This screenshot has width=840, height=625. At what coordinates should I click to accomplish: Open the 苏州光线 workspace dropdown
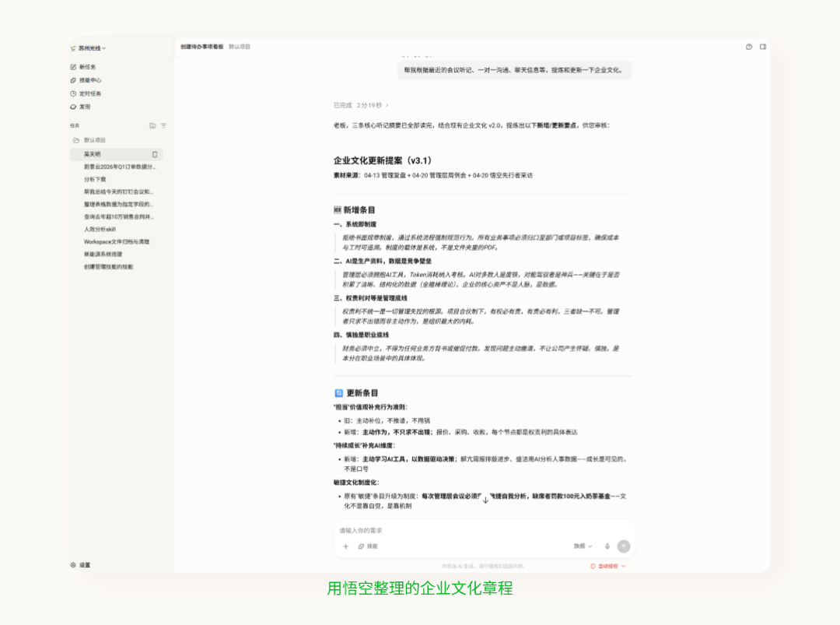(x=88, y=48)
